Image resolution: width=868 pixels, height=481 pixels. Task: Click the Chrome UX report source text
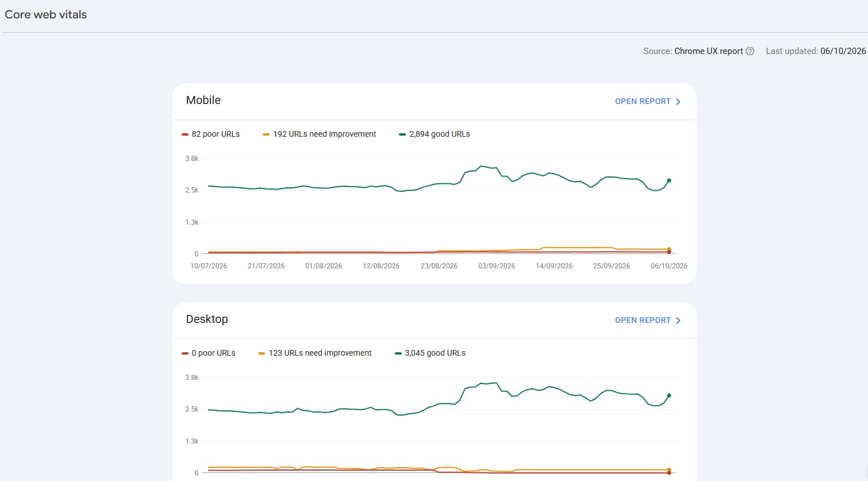[x=709, y=51]
